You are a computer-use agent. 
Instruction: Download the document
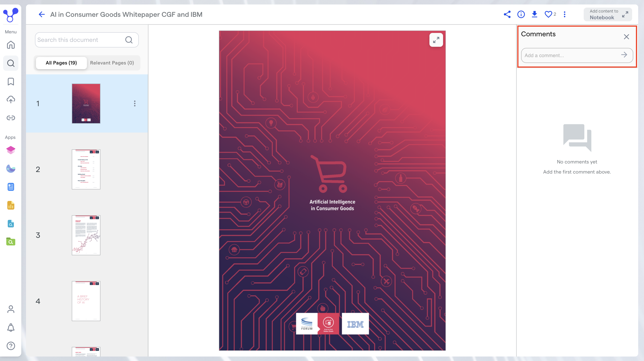pos(535,15)
